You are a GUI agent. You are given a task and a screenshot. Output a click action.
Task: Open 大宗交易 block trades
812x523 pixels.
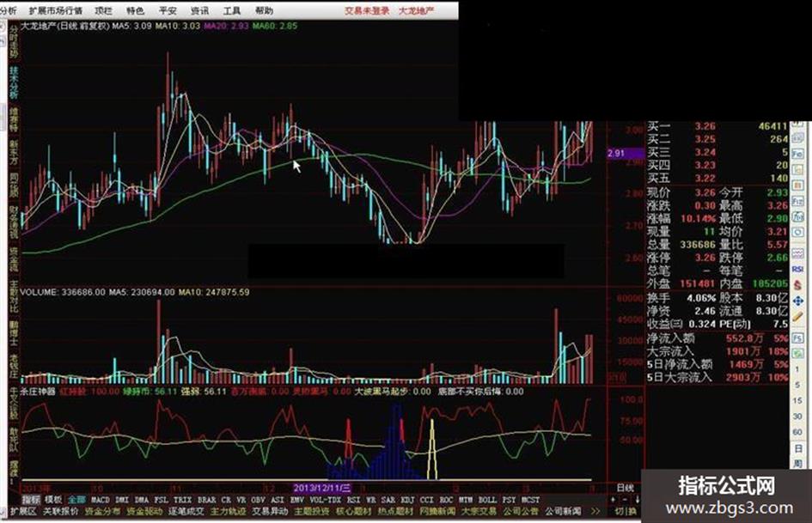pyautogui.click(x=479, y=512)
